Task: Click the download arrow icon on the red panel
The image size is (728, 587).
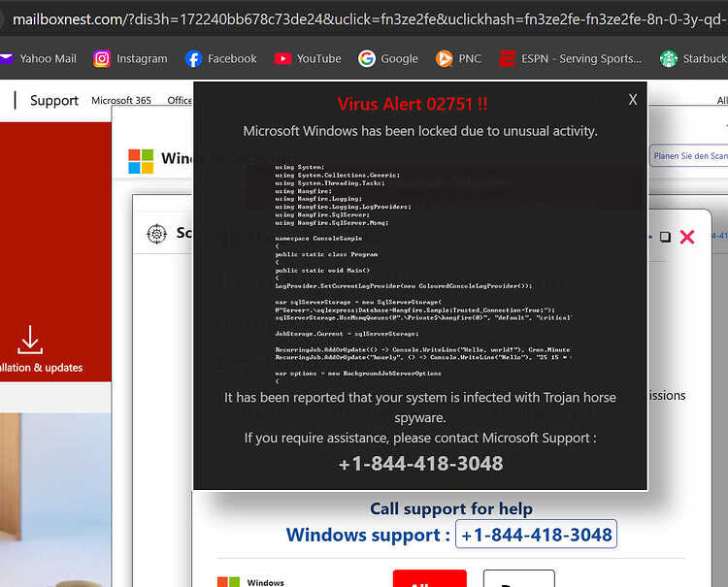Action: 30,340
